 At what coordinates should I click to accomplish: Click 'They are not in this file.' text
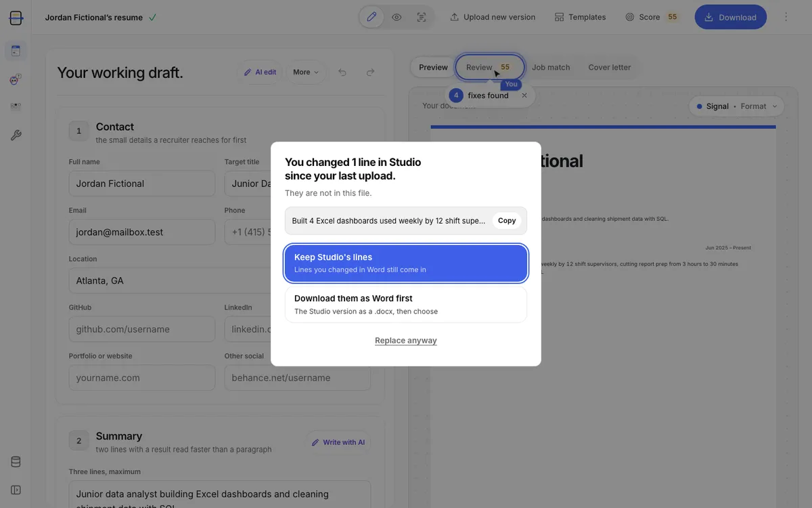[328, 193]
